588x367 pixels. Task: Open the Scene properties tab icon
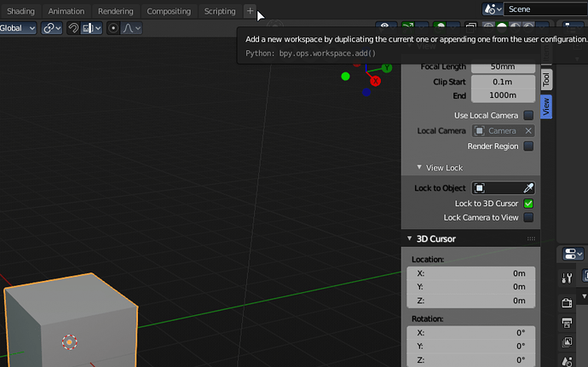[567, 361]
